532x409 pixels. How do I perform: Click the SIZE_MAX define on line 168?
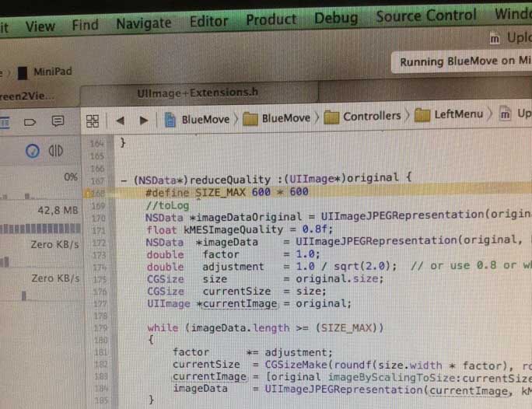(221, 192)
